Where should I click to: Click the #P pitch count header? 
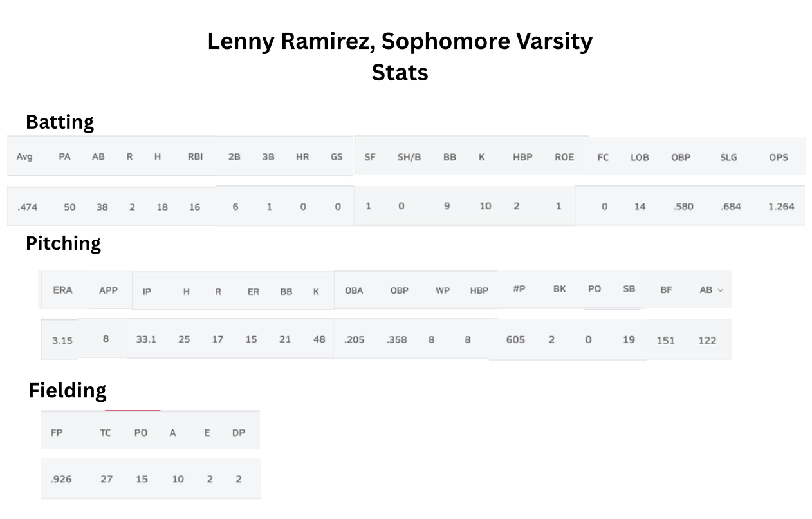(519, 289)
